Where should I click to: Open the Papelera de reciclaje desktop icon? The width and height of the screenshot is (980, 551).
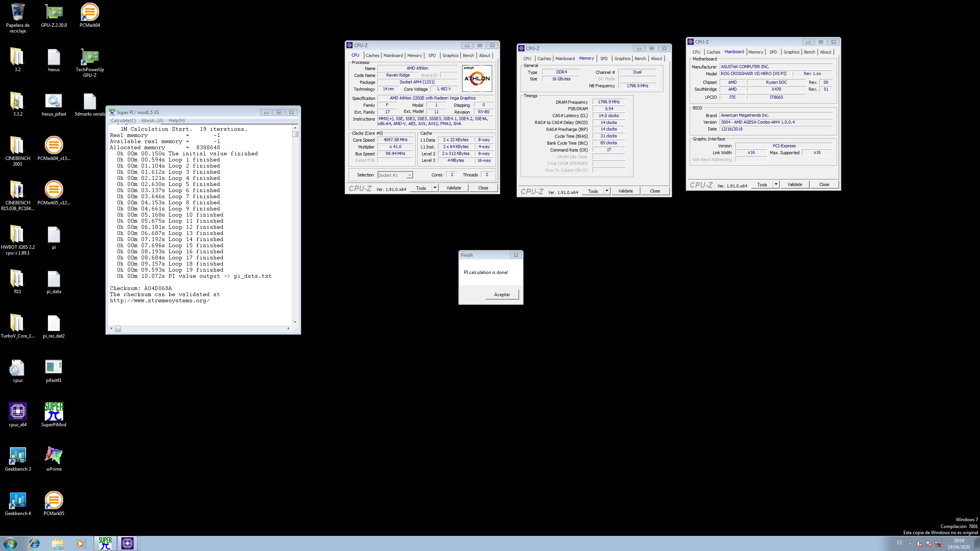pyautogui.click(x=18, y=18)
